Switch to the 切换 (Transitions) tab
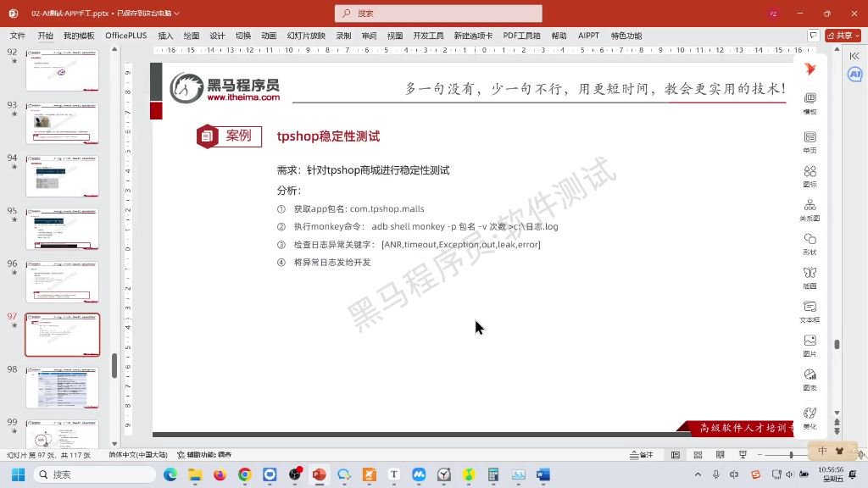Image resolution: width=868 pixels, height=488 pixels. click(243, 36)
